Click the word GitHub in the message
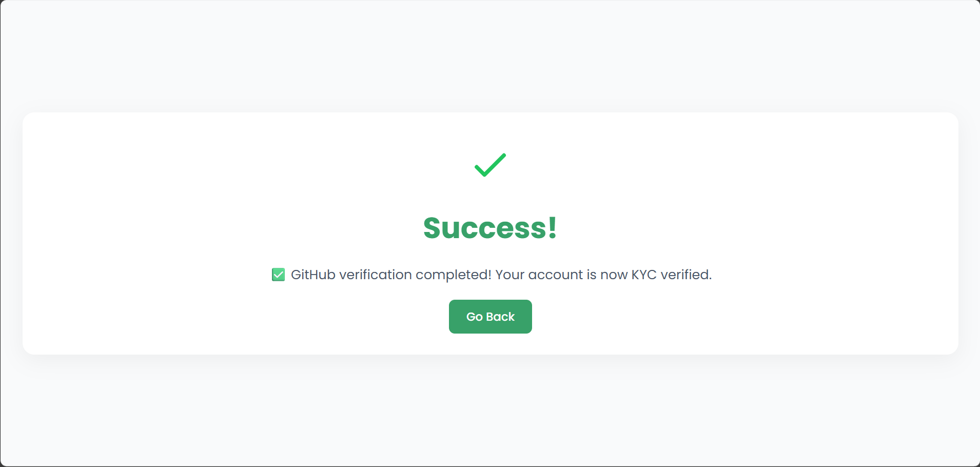 coord(313,275)
